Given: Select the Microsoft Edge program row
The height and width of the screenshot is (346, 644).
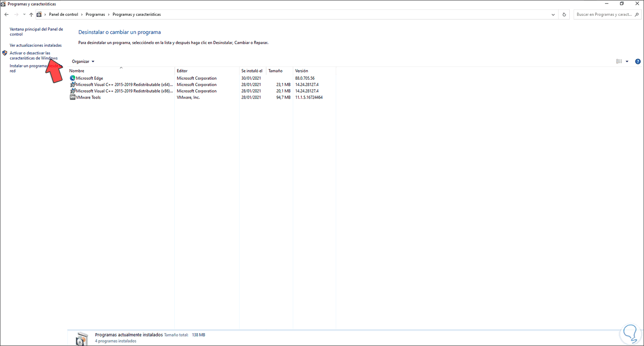Looking at the screenshot, I should [x=202, y=78].
